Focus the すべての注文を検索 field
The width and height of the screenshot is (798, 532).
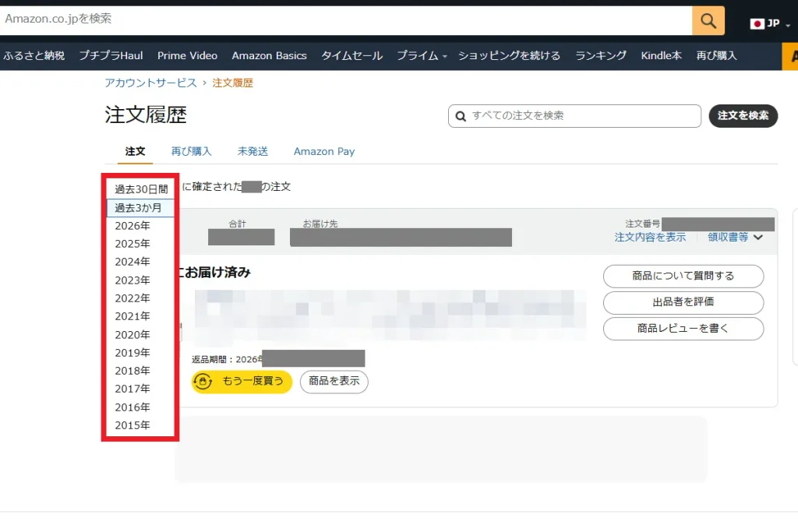(x=574, y=116)
